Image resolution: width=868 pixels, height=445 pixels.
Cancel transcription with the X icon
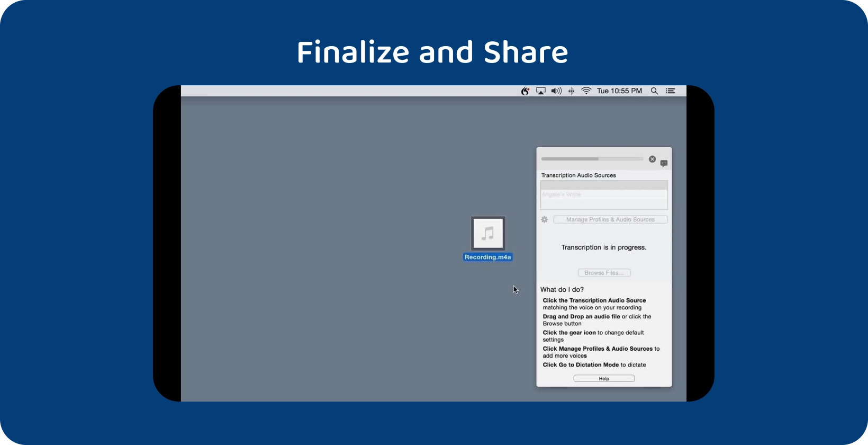point(652,159)
